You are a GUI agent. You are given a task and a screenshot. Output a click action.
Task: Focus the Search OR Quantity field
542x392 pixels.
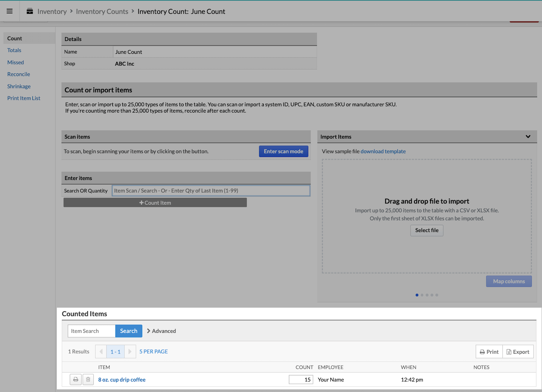click(x=211, y=191)
